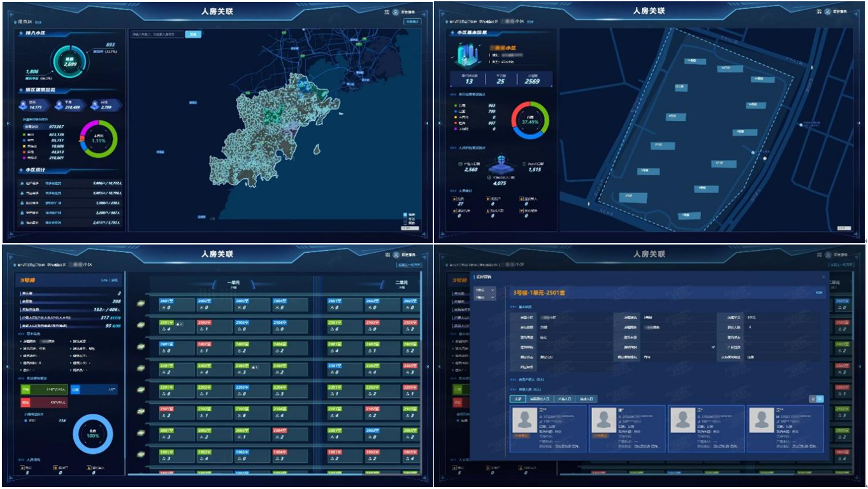Click the first resident's avatar in room dialog
Image resolution: width=868 pixels, height=489 pixels.
click(526, 421)
